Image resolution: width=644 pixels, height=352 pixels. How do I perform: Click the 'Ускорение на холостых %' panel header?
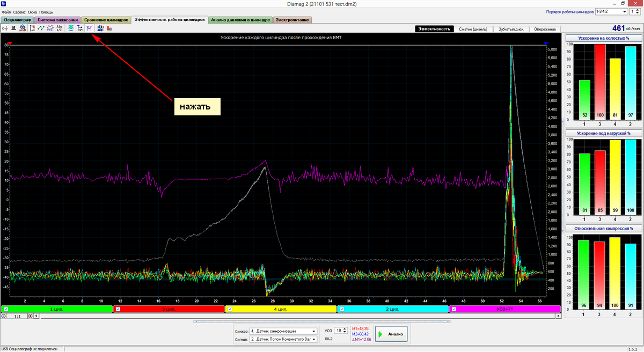pos(603,39)
